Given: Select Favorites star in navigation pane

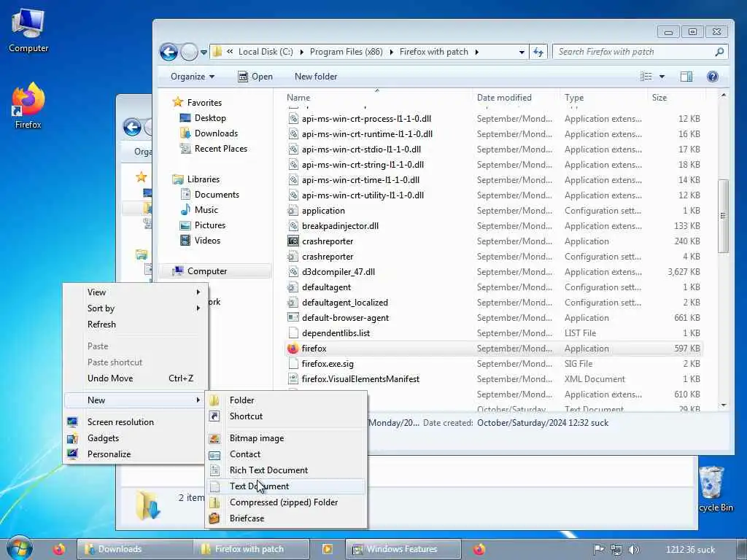Looking at the screenshot, I should coord(178,102).
